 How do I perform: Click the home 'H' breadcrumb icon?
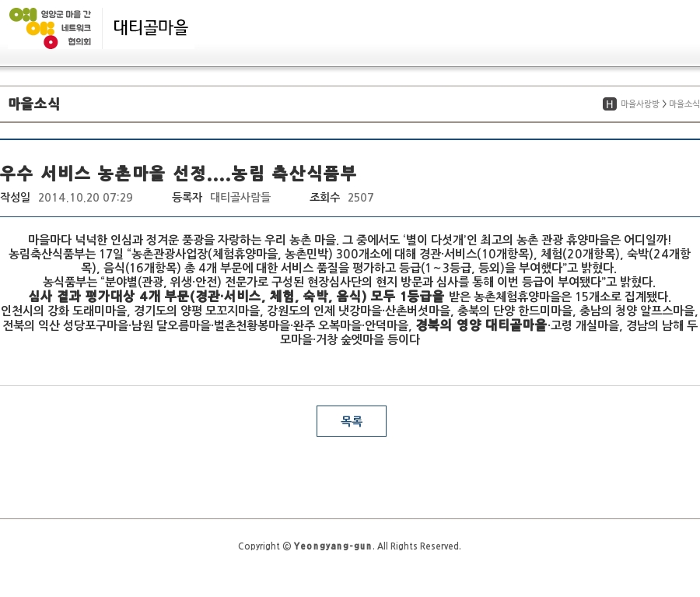[610, 104]
